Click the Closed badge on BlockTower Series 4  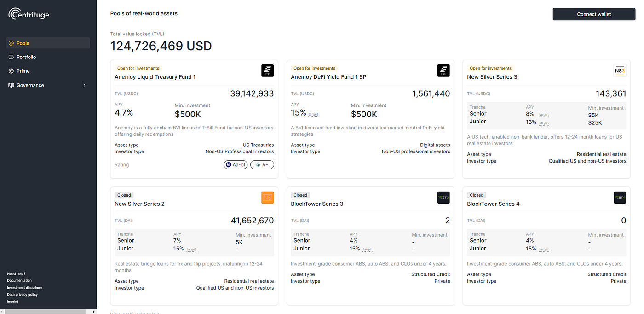click(x=477, y=195)
